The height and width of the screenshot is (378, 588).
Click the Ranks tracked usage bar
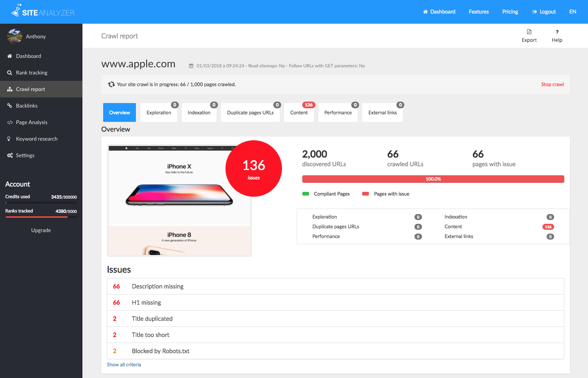[x=41, y=217]
